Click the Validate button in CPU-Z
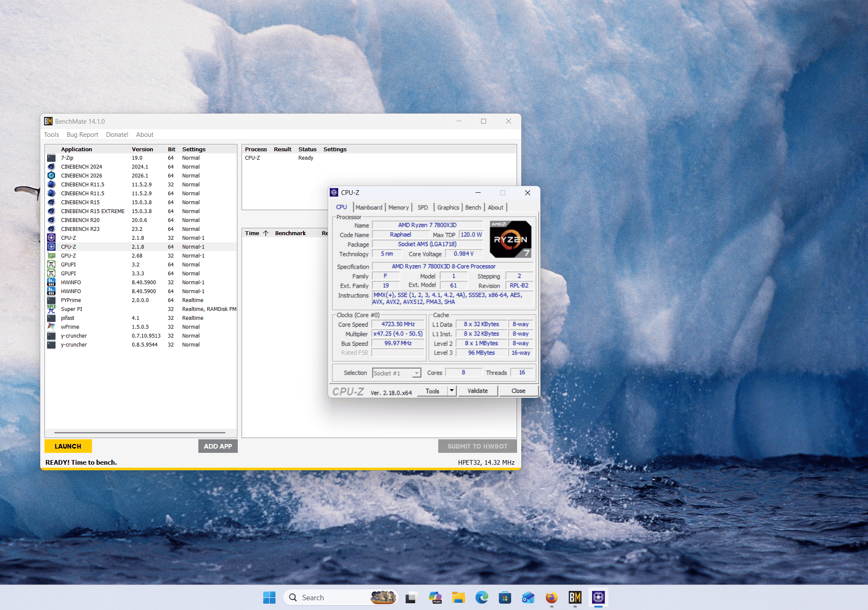 coord(478,391)
